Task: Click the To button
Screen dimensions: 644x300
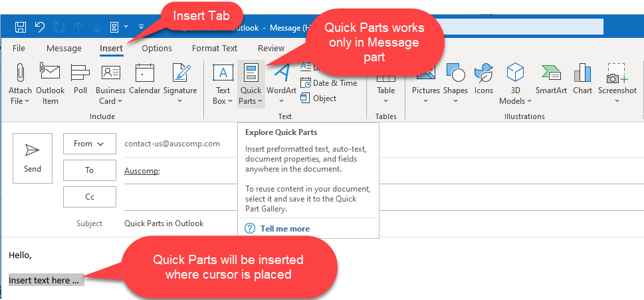Action: (x=90, y=170)
